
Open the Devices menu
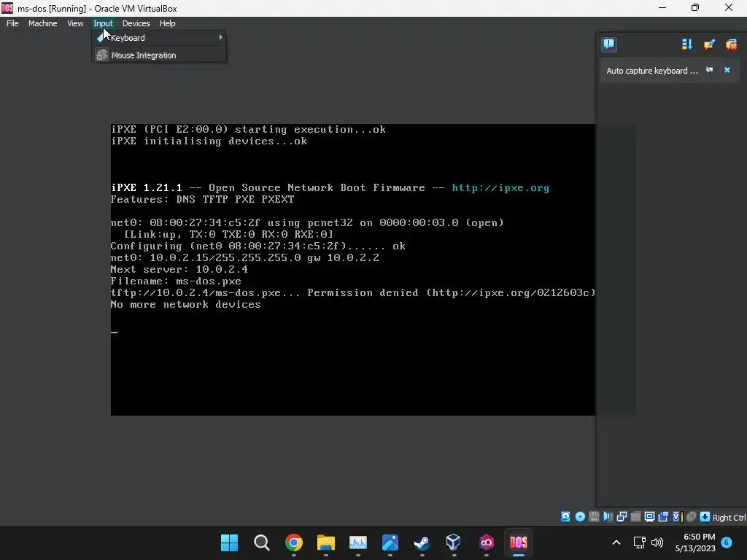(x=136, y=23)
